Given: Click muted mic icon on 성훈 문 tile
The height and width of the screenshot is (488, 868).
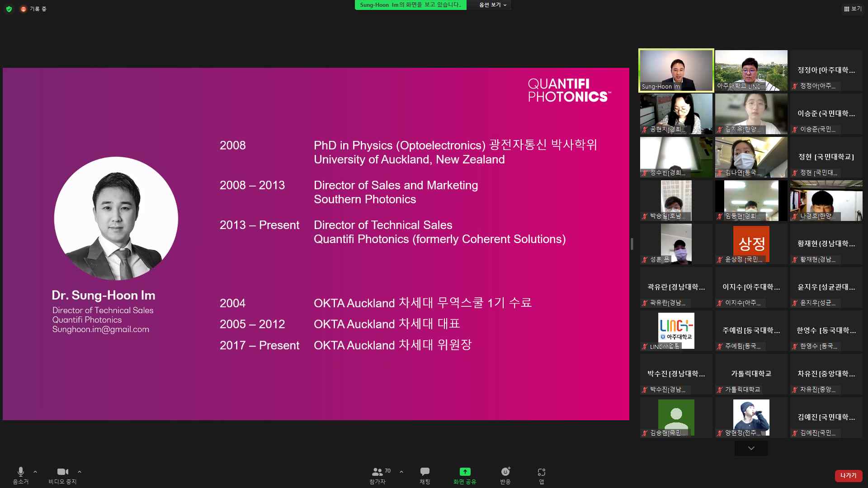Looking at the screenshot, I should point(645,260).
